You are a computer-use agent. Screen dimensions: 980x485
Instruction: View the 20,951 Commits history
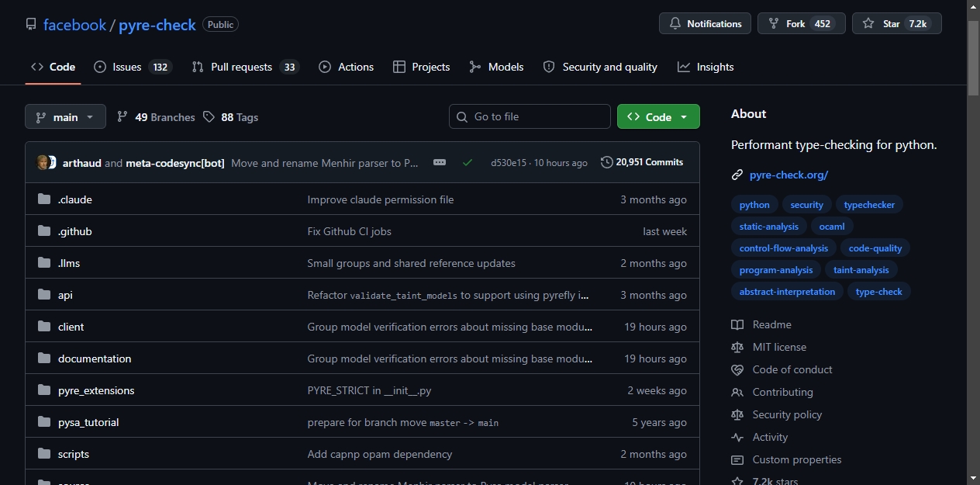click(642, 162)
